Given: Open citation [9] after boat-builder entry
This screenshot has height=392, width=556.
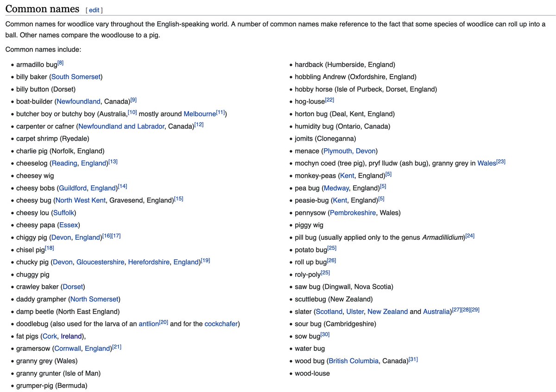Looking at the screenshot, I should pyautogui.click(x=133, y=100).
